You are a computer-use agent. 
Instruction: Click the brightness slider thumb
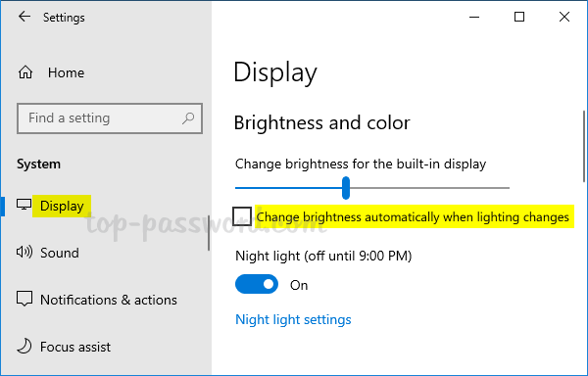pos(346,188)
